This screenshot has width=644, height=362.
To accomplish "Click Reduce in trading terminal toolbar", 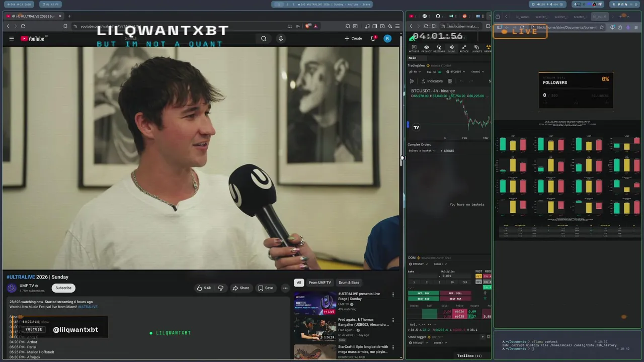I will pos(464,49).
